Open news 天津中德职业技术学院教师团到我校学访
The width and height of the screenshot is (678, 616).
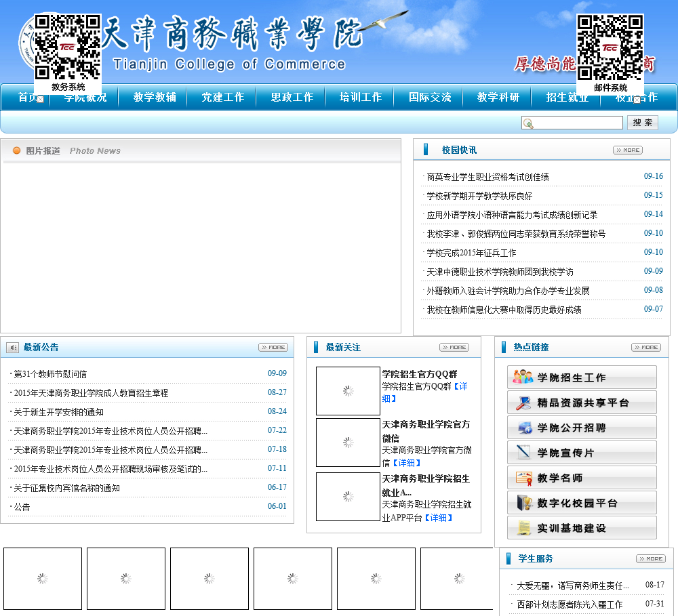500,272
